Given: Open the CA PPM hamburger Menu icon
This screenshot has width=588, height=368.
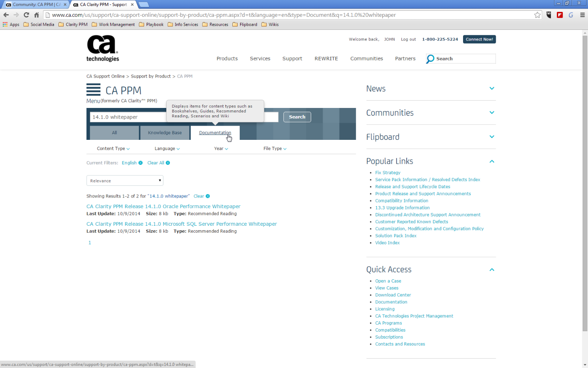Looking at the screenshot, I should click(x=94, y=90).
